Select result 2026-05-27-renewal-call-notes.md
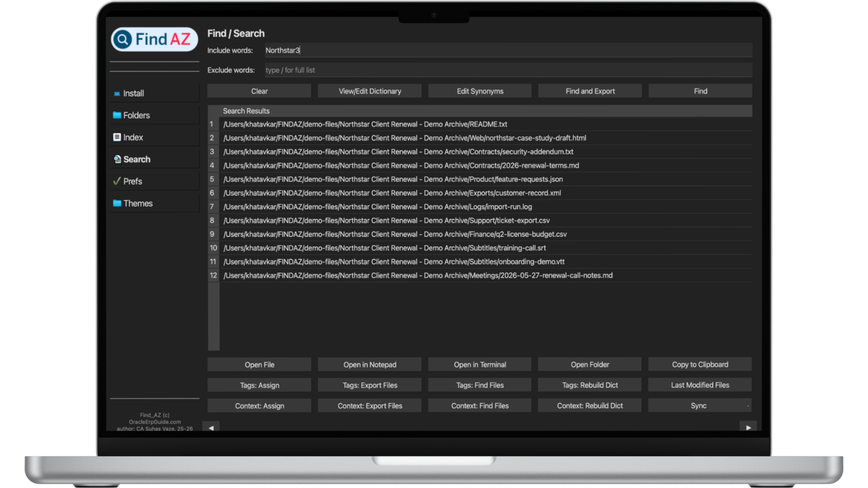Viewport: 868px width, 488px height. click(486, 275)
